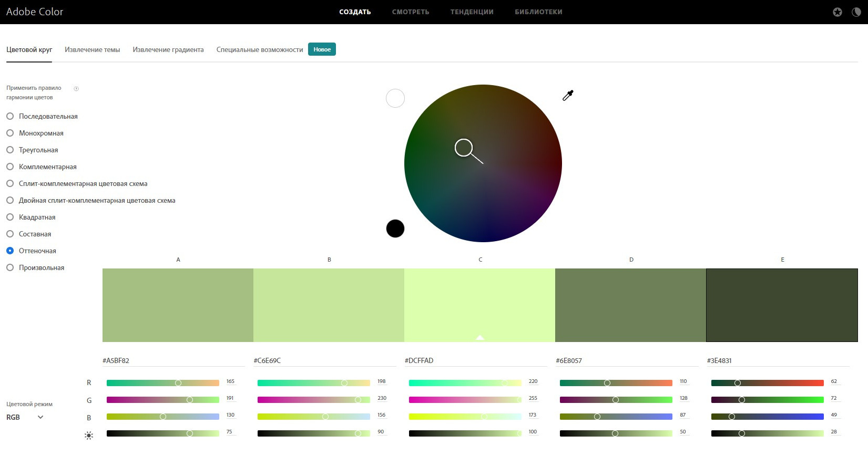Open the RGB color mode dropdown

25,417
